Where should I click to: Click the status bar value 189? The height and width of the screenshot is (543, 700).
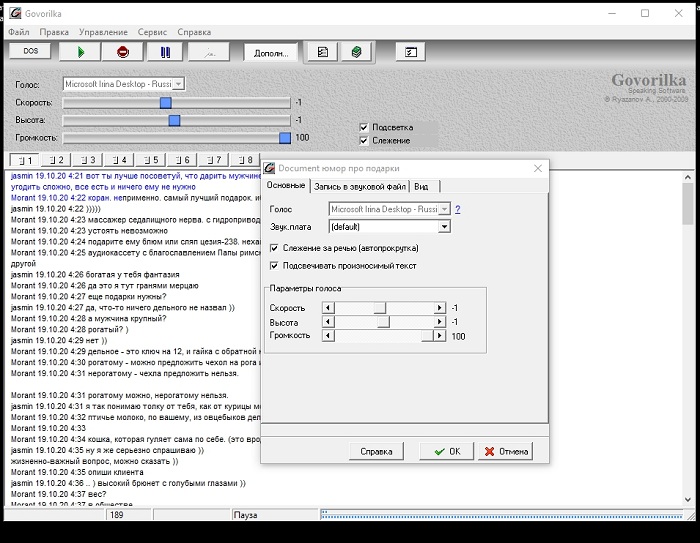click(x=117, y=515)
